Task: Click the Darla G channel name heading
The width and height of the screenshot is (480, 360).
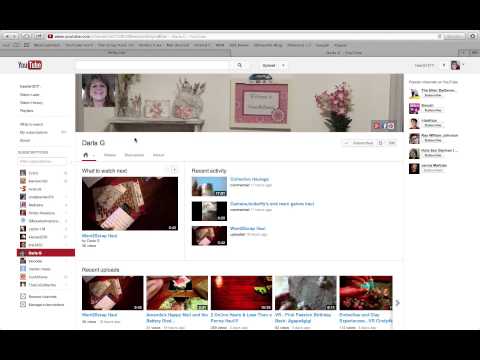Action: coord(93,143)
